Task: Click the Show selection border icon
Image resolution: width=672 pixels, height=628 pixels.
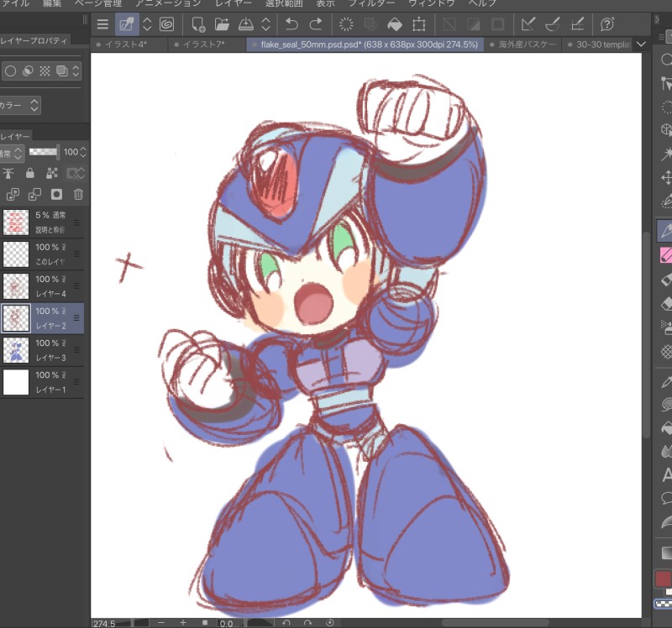Action: [497, 24]
